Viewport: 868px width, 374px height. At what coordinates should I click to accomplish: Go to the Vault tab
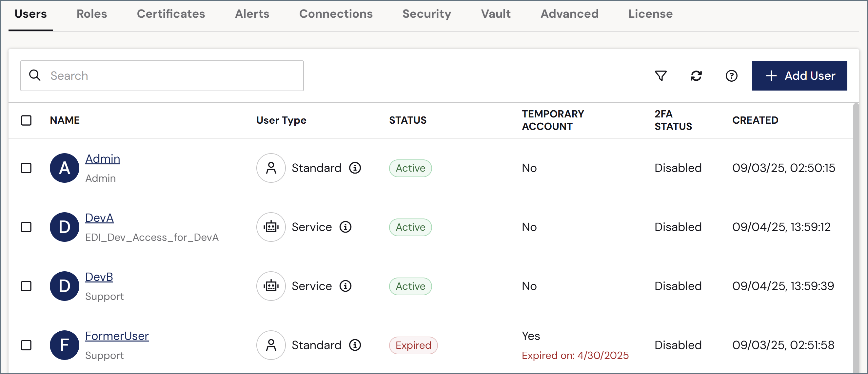496,14
